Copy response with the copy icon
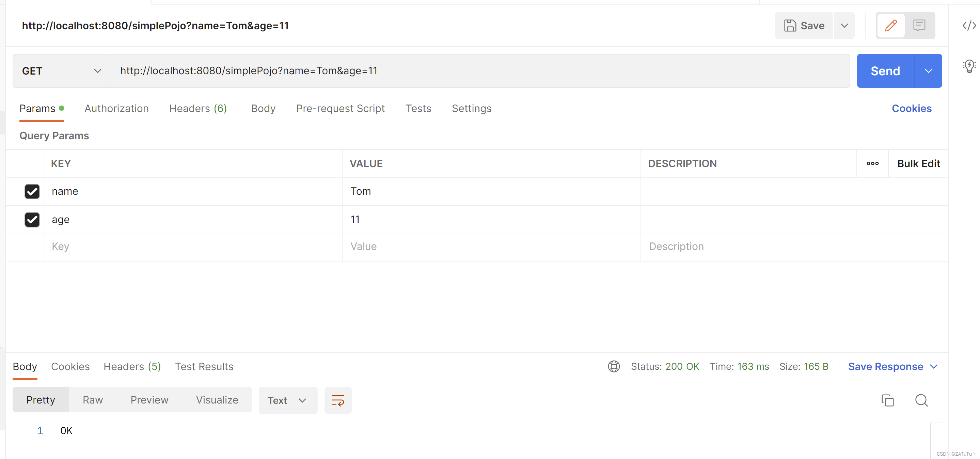Viewport: 980px width, 459px height. [x=887, y=400]
